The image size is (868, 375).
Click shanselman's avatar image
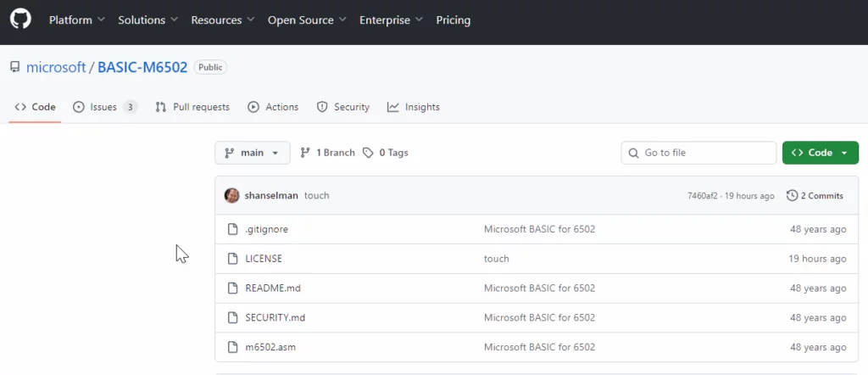[x=232, y=195]
